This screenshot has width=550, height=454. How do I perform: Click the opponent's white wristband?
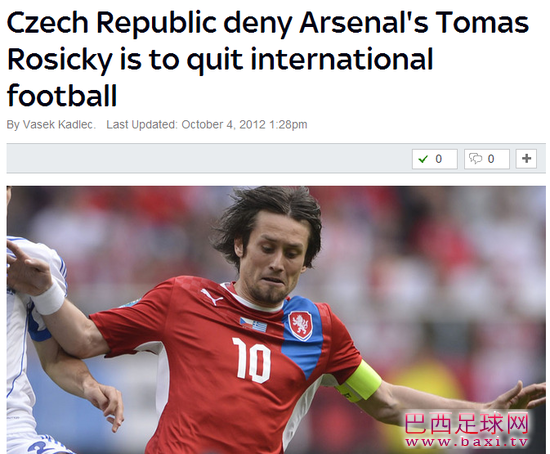(x=49, y=298)
